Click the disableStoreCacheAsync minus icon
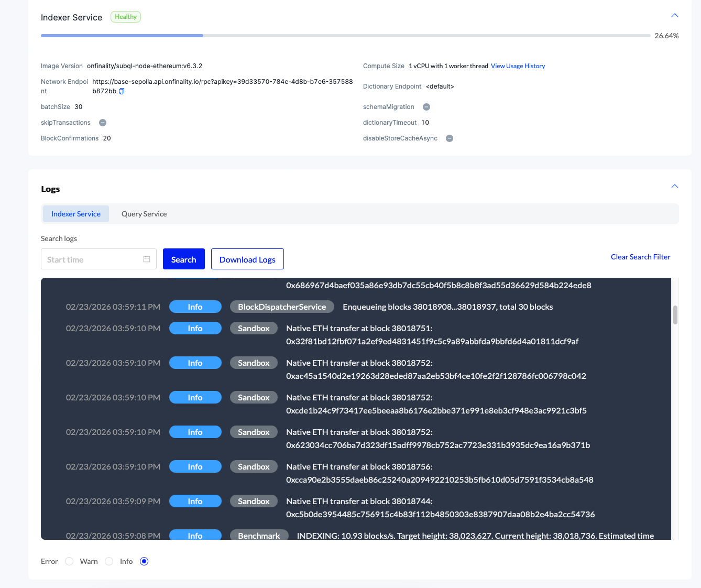Screen dimensions: 701x588 click(450, 138)
